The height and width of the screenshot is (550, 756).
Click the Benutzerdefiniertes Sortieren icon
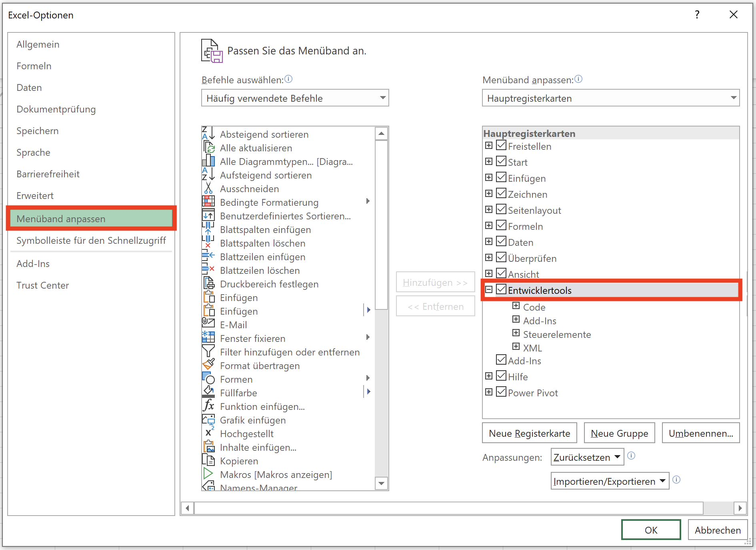208,216
